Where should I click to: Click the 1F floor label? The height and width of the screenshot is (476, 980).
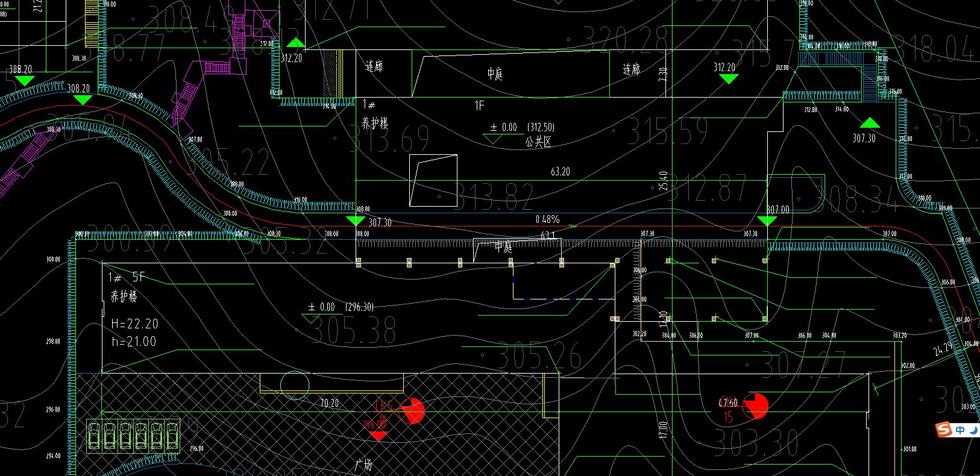[479, 106]
